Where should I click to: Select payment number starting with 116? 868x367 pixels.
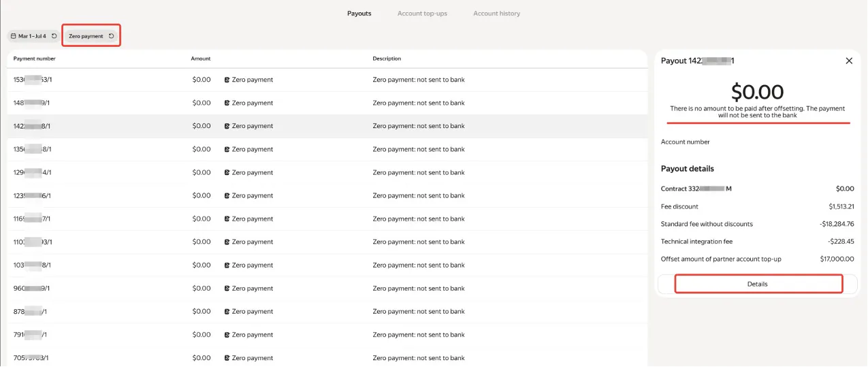[32, 219]
